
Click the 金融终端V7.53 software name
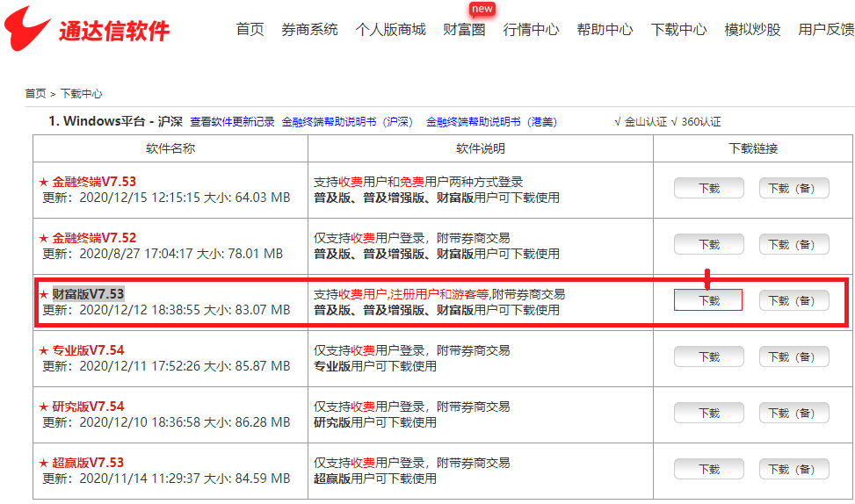point(94,182)
